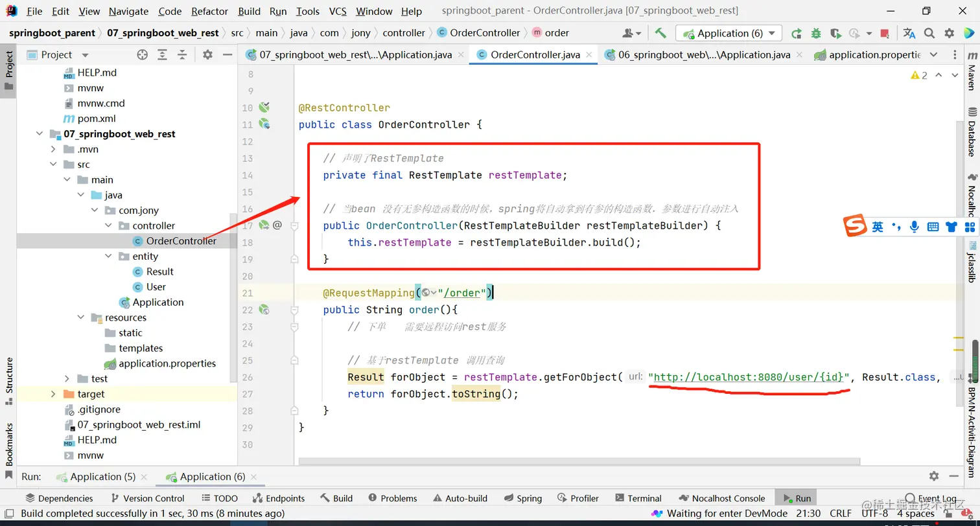Open Project panel options gear
The height and width of the screenshot is (526, 980).
pos(207,55)
